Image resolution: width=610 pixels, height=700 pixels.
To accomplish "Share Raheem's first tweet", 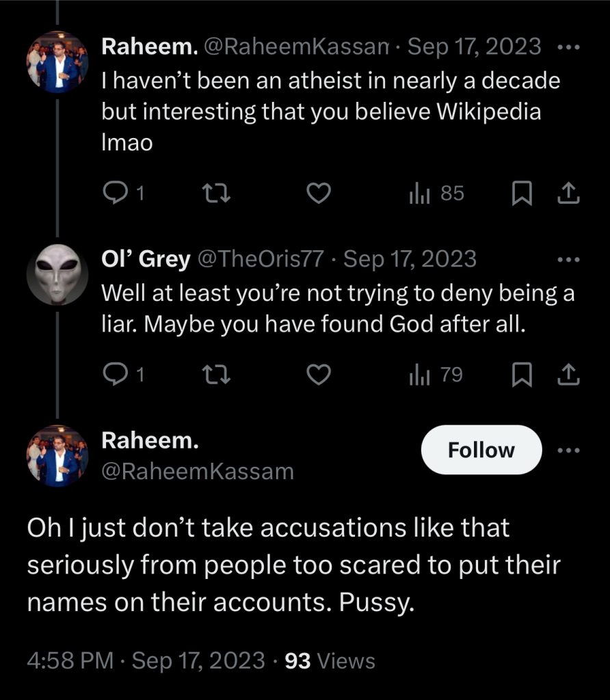I will (x=568, y=195).
